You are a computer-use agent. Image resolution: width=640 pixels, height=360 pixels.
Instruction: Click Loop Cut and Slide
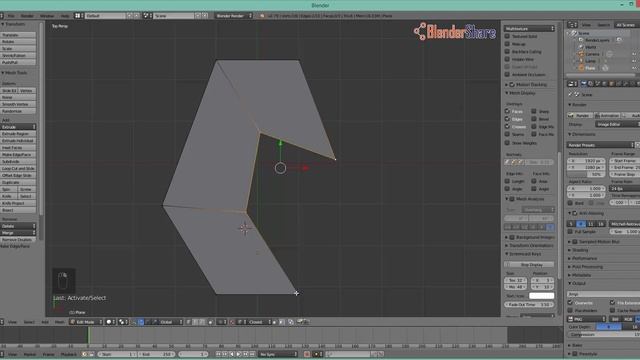point(18,169)
